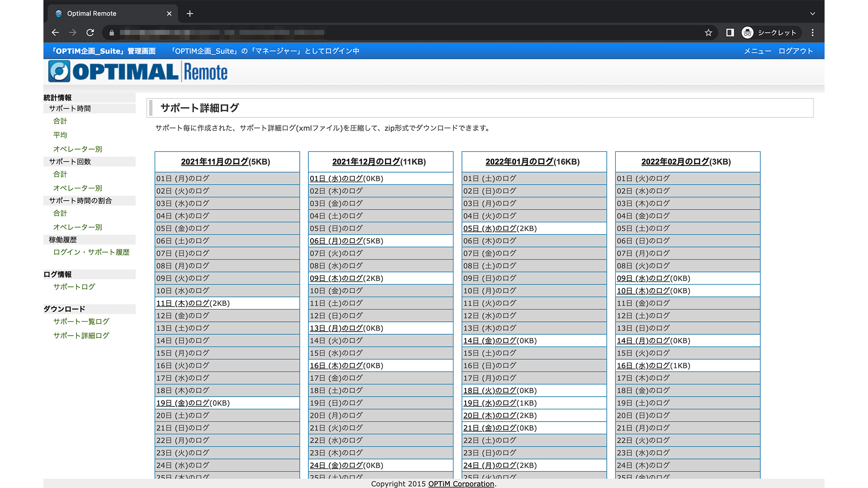Download November 19日 (金)のログ

click(183, 403)
